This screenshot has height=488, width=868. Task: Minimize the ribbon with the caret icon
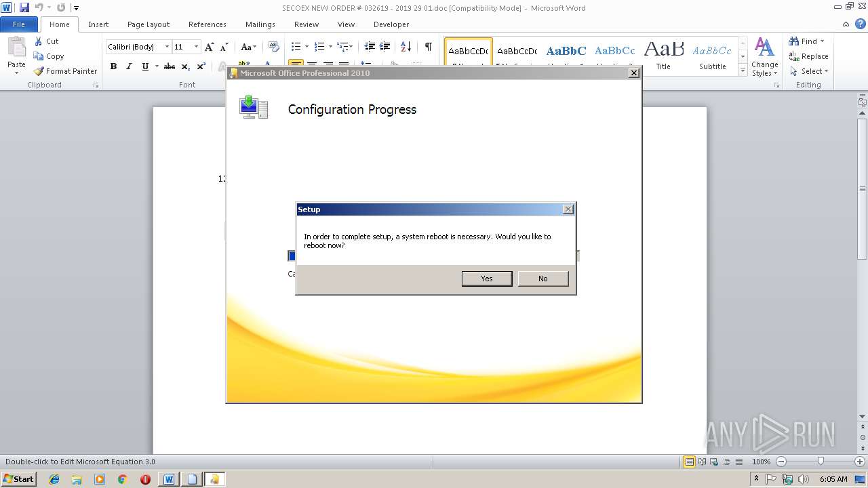click(846, 24)
